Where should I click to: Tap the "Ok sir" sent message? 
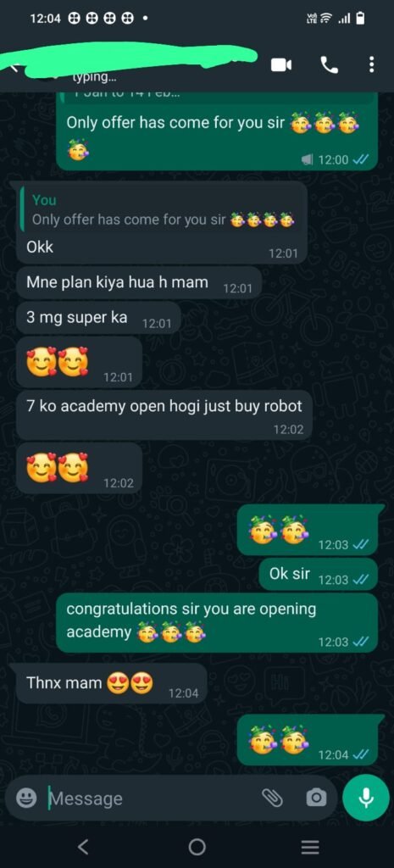319,576
